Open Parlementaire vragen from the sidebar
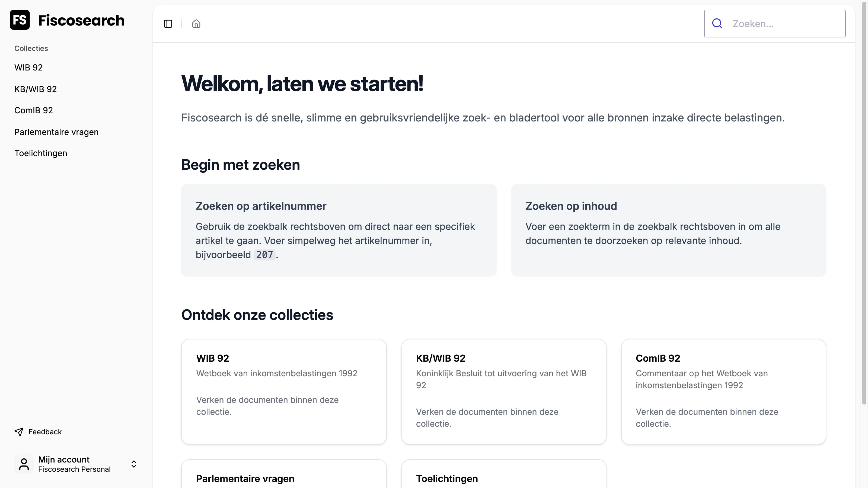This screenshot has width=868, height=488. click(56, 132)
